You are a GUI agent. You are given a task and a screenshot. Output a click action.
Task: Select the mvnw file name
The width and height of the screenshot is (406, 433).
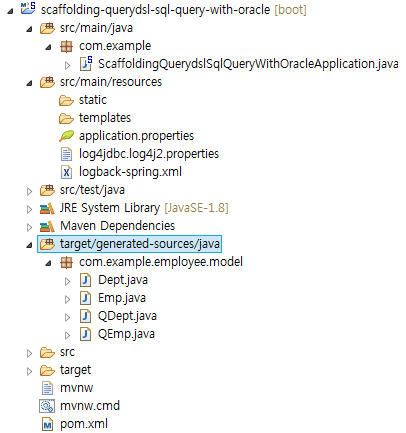click(77, 388)
